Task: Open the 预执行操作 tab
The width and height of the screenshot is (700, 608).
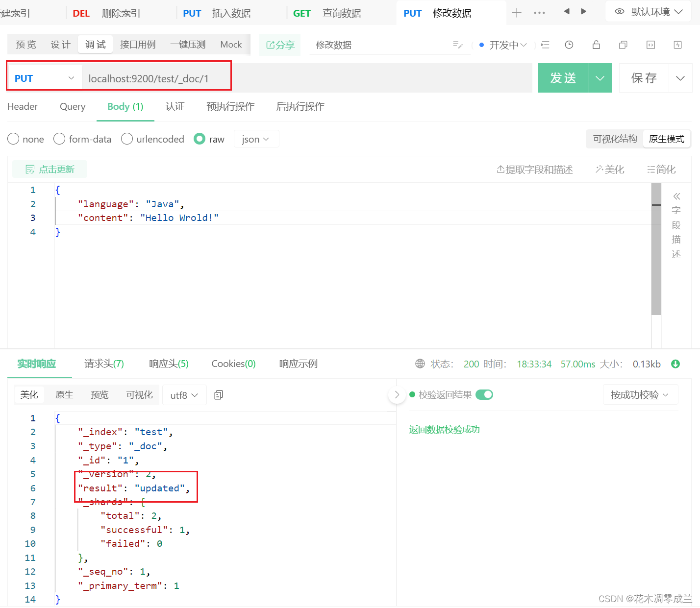Action: click(230, 107)
